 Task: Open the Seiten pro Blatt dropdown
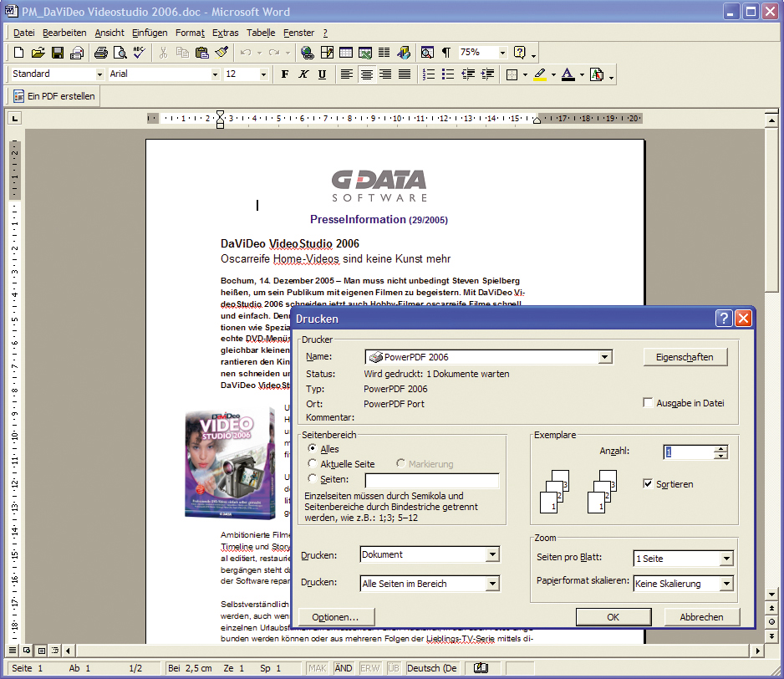(x=726, y=559)
